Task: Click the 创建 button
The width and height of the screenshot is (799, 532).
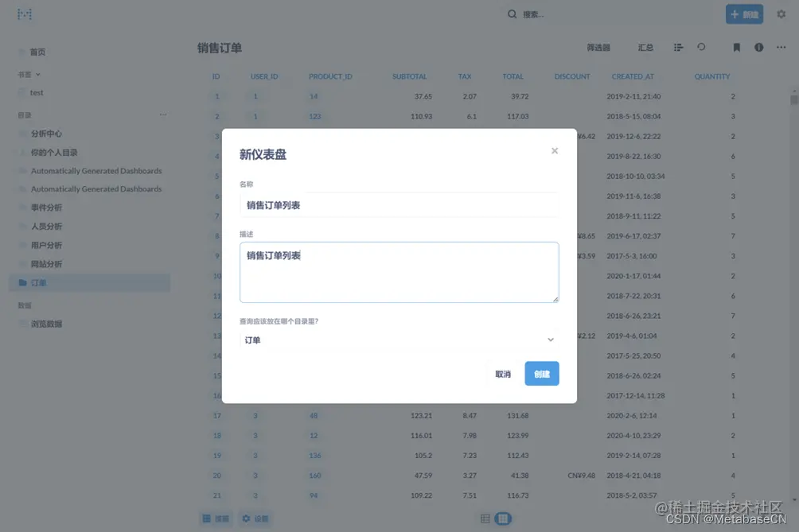Action: coord(542,374)
